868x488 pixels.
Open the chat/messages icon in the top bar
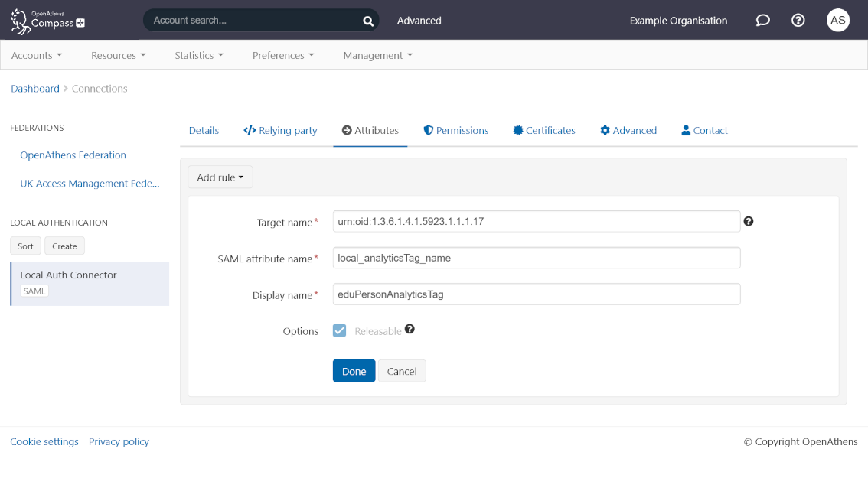tap(762, 21)
